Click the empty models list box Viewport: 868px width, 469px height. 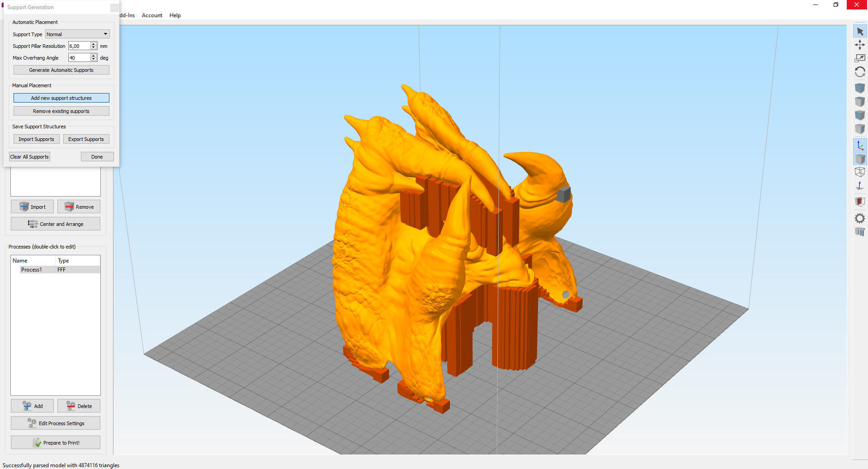(x=56, y=182)
